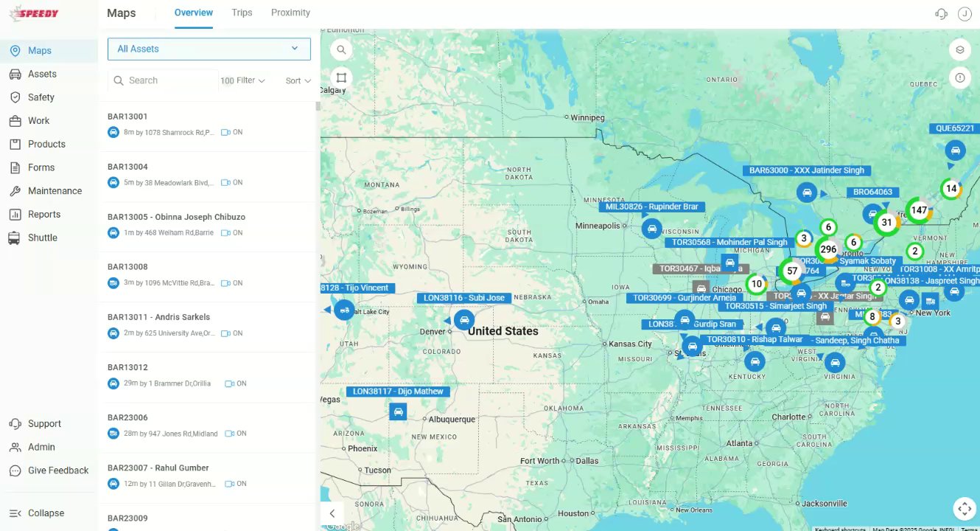Click the cluster marker 10
The image size is (980, 531).
756,284
